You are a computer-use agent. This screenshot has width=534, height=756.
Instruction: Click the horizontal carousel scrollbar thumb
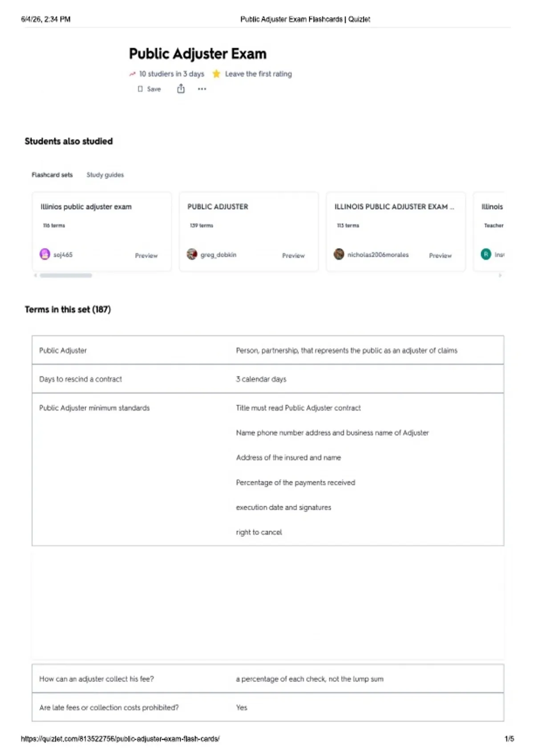[66, 275]
